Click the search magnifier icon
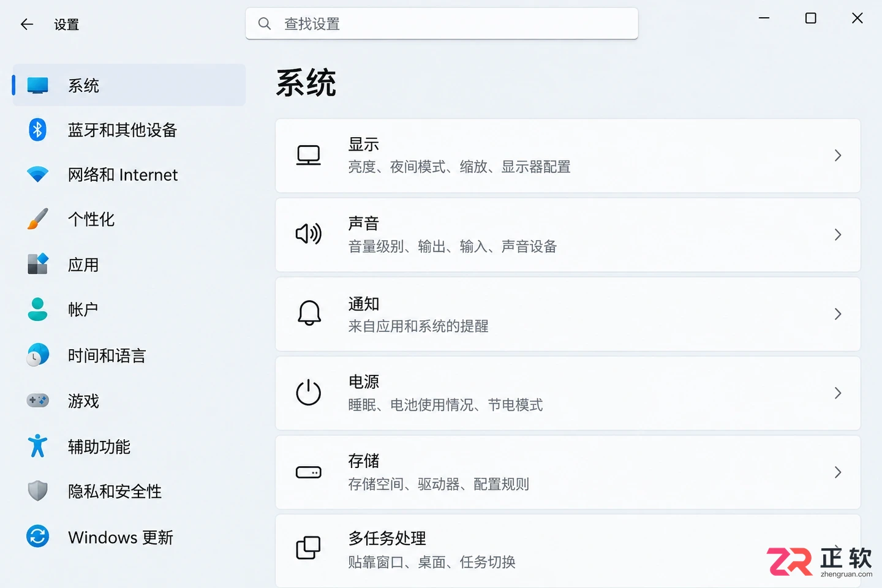Image resolution: width=882 pixels, height=588 pixels. pyautogui.click(x=265, y=24)
